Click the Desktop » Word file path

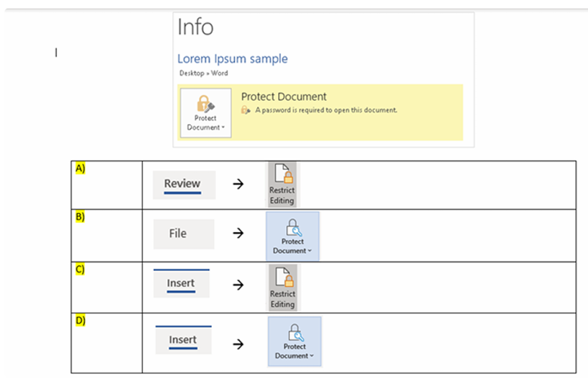pos(203,74)
